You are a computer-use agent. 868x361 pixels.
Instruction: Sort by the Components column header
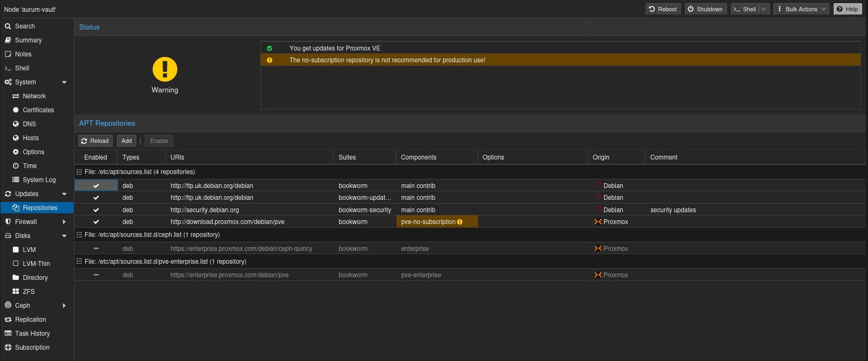click(x=437, y=157)
